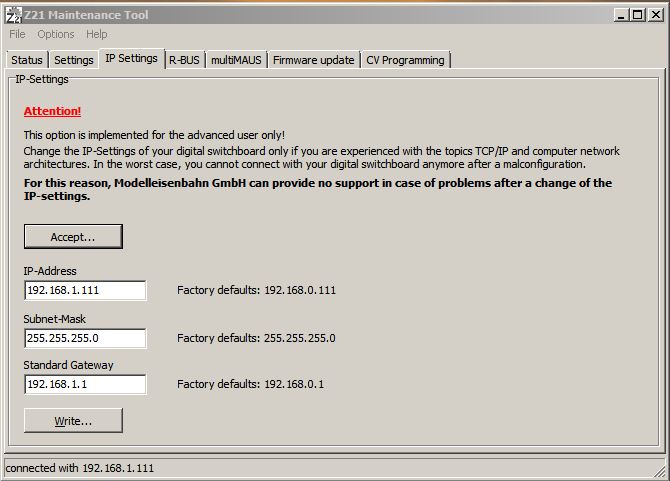Click factory default text 192.168.0.1

pyautogui.click(x=294, y=384)
